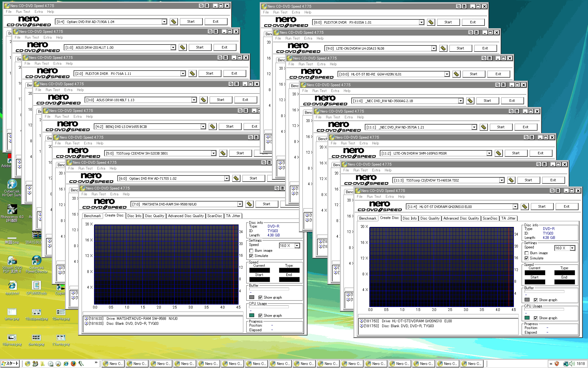Click green CPU Usage color swatch in GH20NS10 window
This screenshot has width=588, height=368.
527,318
